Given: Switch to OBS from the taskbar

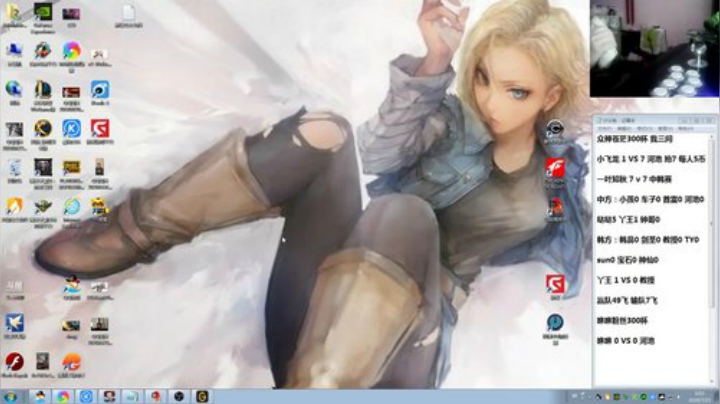Looking at the screenshot, I should tap(179, 397).
